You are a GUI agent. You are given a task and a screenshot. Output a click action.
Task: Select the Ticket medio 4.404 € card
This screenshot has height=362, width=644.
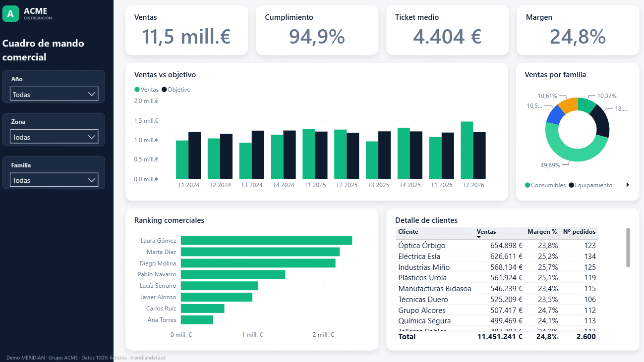(x=447, y=30)
